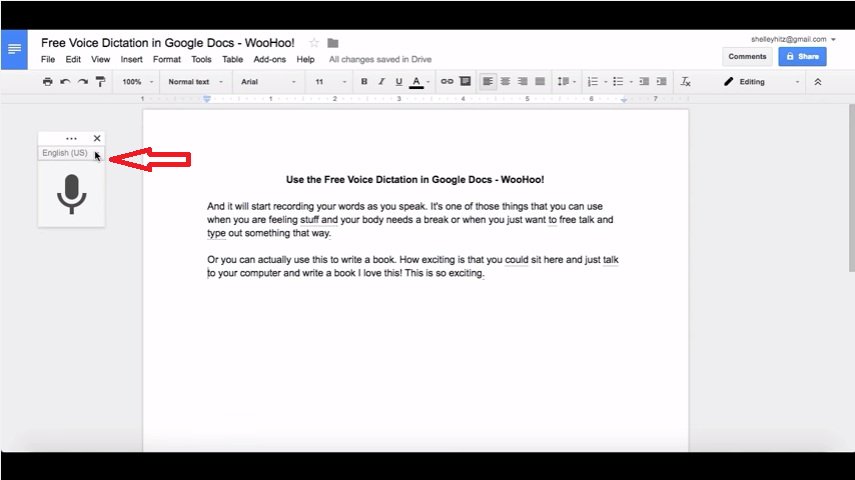This screenshot has height=480, width=855.
Task: Open the Insert menu
Action: click(131, 59)
